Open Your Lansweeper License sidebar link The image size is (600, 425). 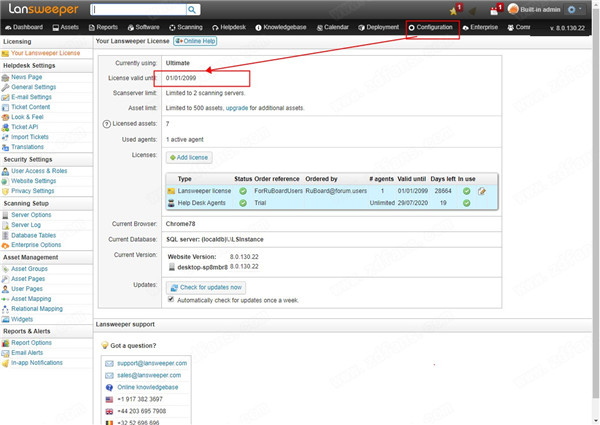click(46, 53)
